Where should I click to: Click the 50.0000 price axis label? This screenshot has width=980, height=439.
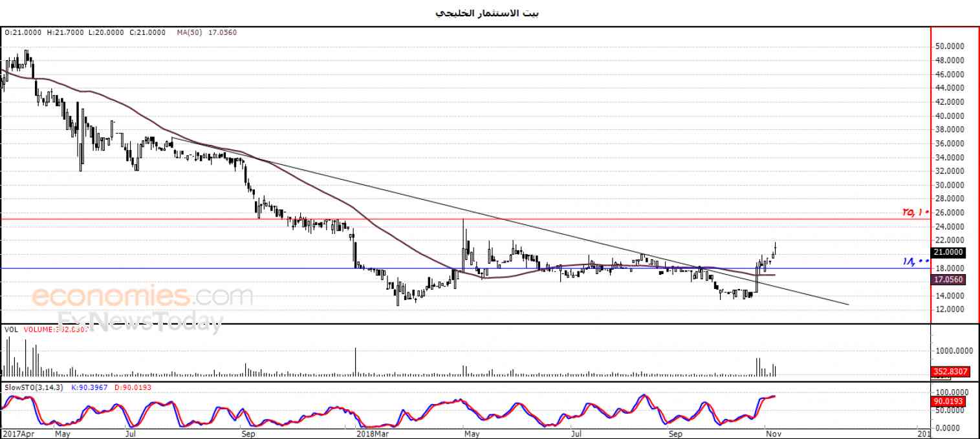tap(949, 47)
